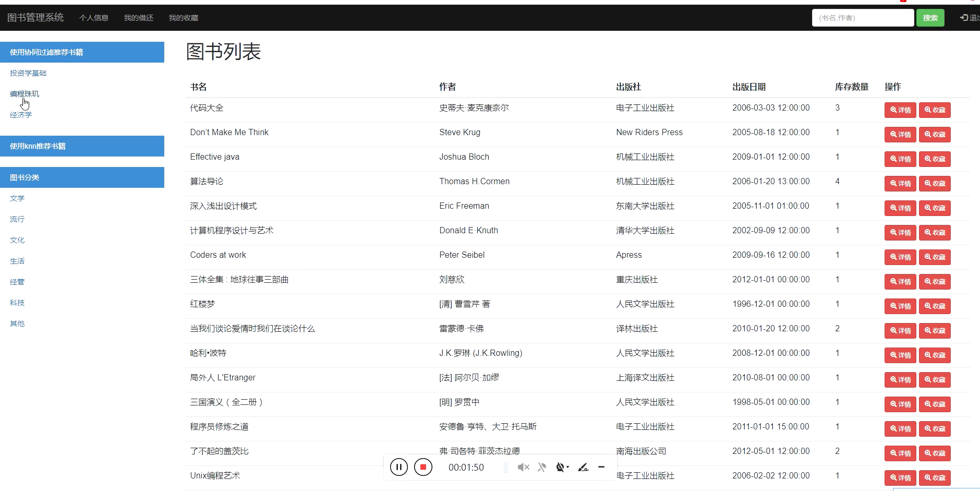Select the 使用knn推荐书籍 panel heading

tap(82, 146)
